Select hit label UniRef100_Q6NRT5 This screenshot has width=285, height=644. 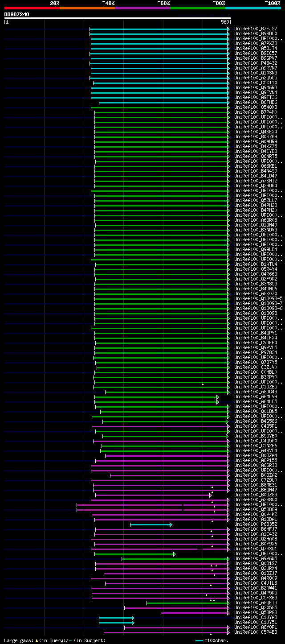tap(256, 156)
